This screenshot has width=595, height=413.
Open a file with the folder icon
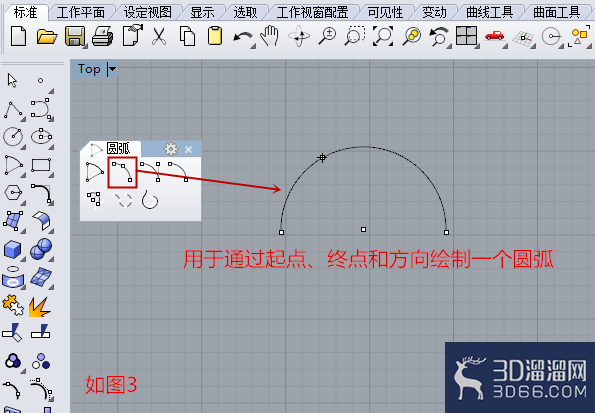(x=47, y=37)
